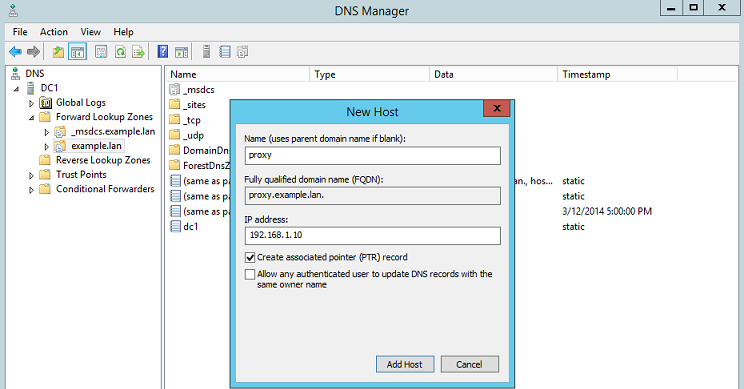Sort by the Type column header
The image size is (744, 389).
(x=370, y=74)
